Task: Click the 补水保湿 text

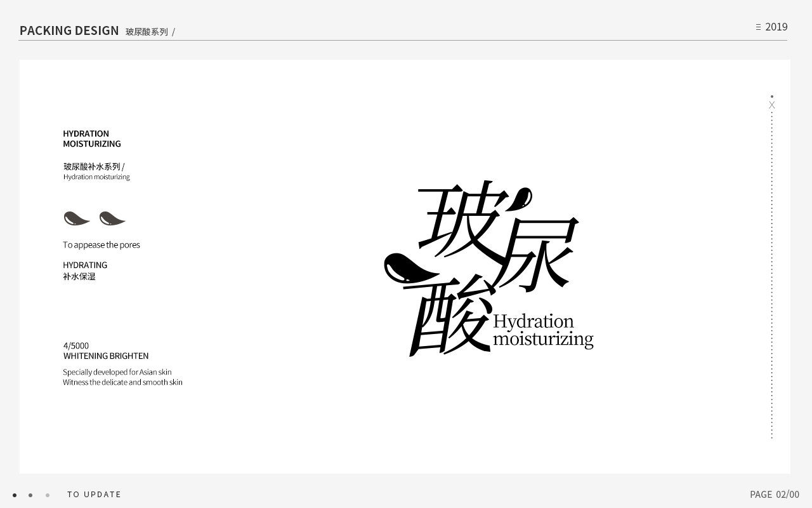Action: click(79, 276)
